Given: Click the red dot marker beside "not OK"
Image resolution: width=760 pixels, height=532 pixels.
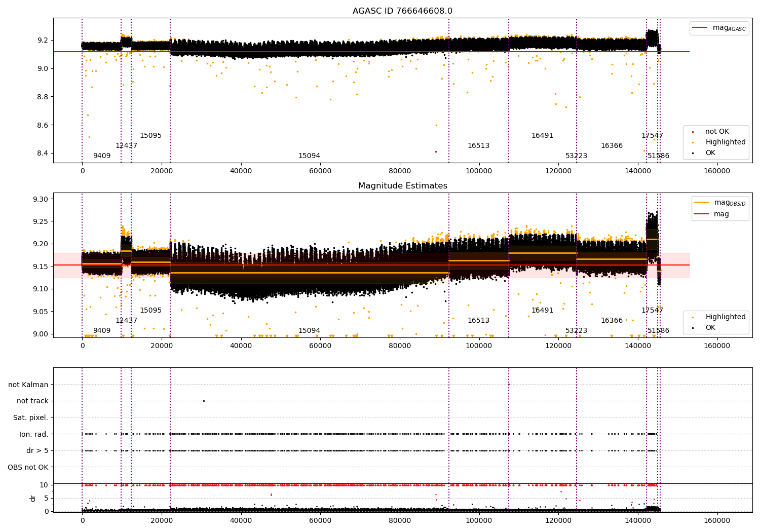Looking at the screenshot, I should [x=693, y=132].
